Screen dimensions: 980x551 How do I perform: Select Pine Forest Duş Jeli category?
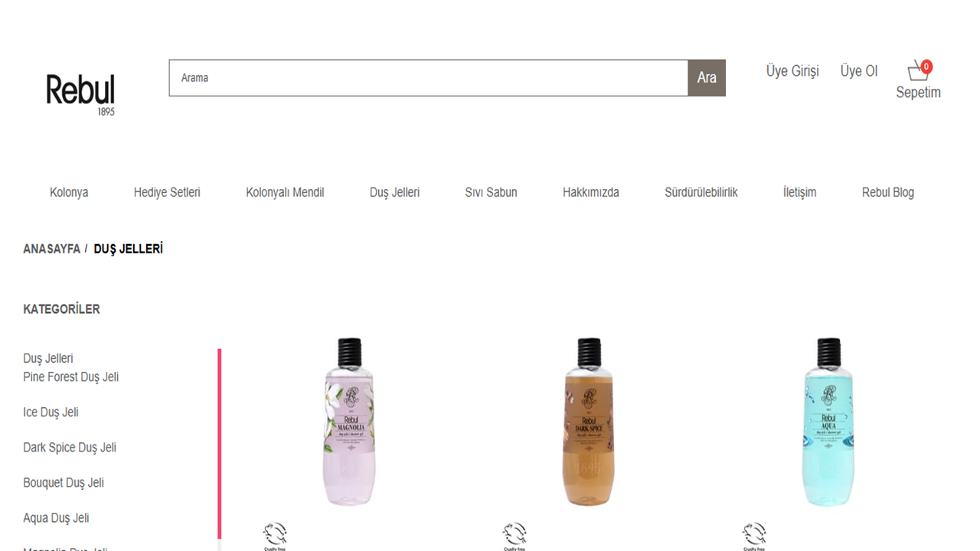(x=71, y=377)
